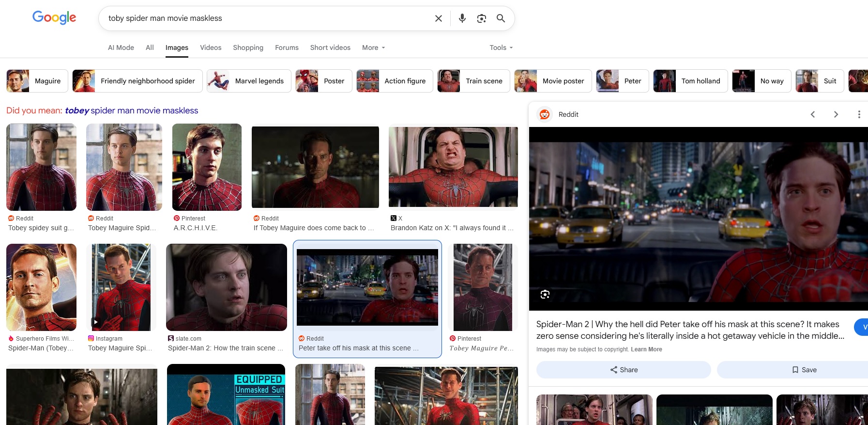Click Lens icon on the preview image

coord(545,295)
